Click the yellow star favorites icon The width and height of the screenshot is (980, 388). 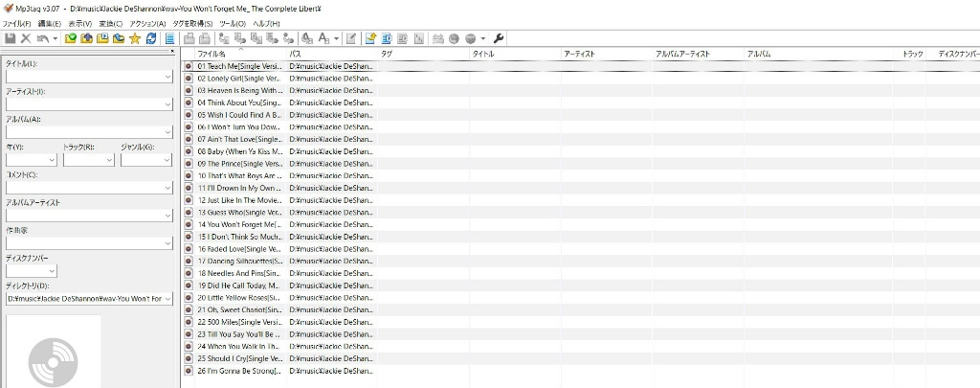pyautogui.click(x=134, y=38)
